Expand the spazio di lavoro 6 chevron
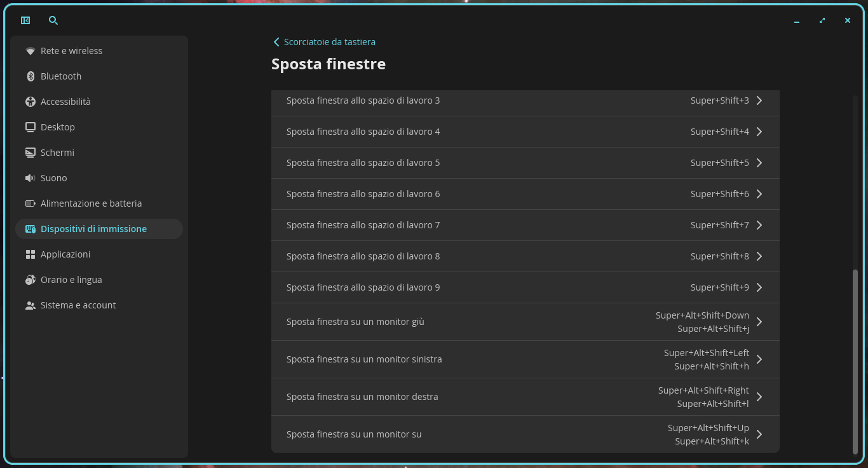The width and height of the screenshot is (868, 468). (x=759, y=194)
